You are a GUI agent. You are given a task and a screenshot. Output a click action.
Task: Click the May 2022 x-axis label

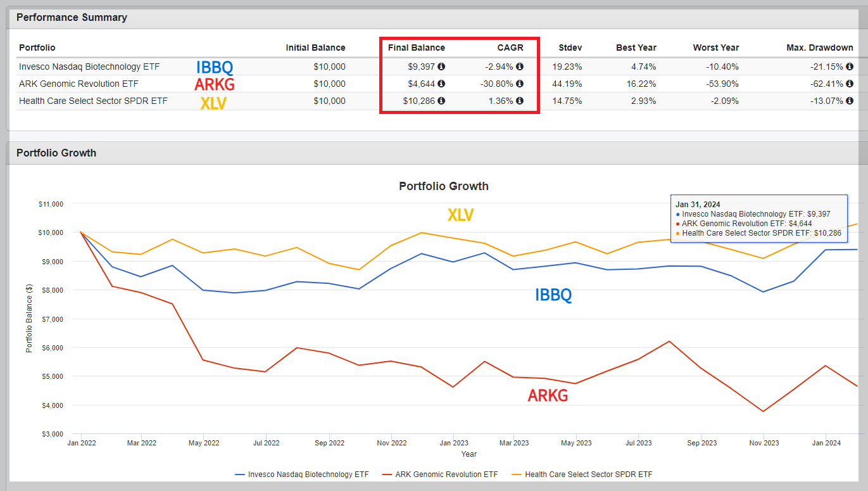(x=205, y=443)
